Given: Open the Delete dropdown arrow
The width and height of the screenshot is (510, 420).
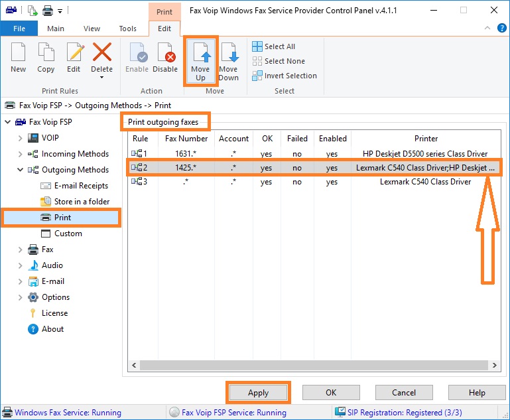Looking at the screenshot, I should coord(102,78).
